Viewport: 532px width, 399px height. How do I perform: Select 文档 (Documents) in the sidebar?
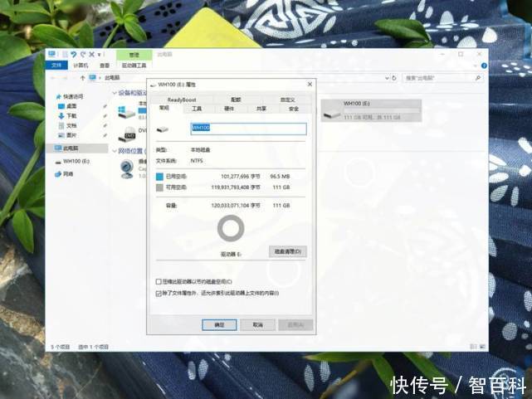point(67,126)
